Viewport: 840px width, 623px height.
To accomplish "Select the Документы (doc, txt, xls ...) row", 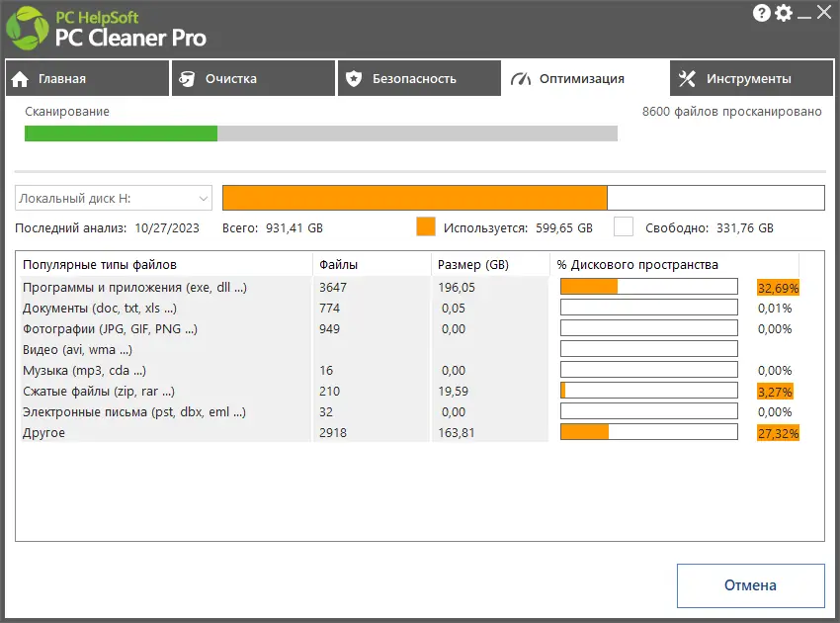I will pos(411,309).
